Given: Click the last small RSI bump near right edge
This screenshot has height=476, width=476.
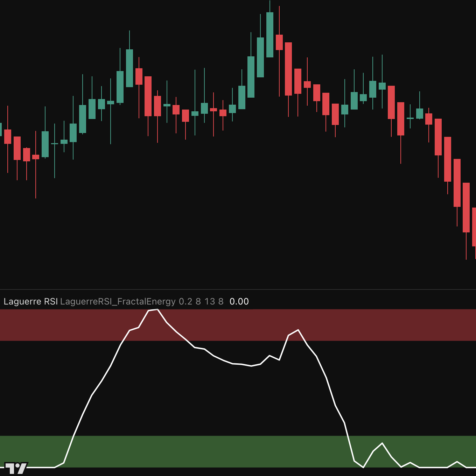Looking at the screenshot, I should (x=457, y=462).
